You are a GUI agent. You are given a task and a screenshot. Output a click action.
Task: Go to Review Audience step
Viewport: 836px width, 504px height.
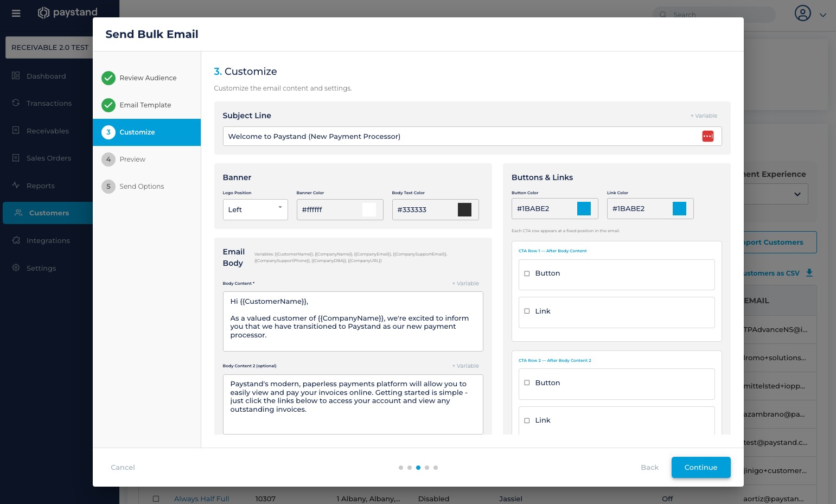tap(147, 78)
